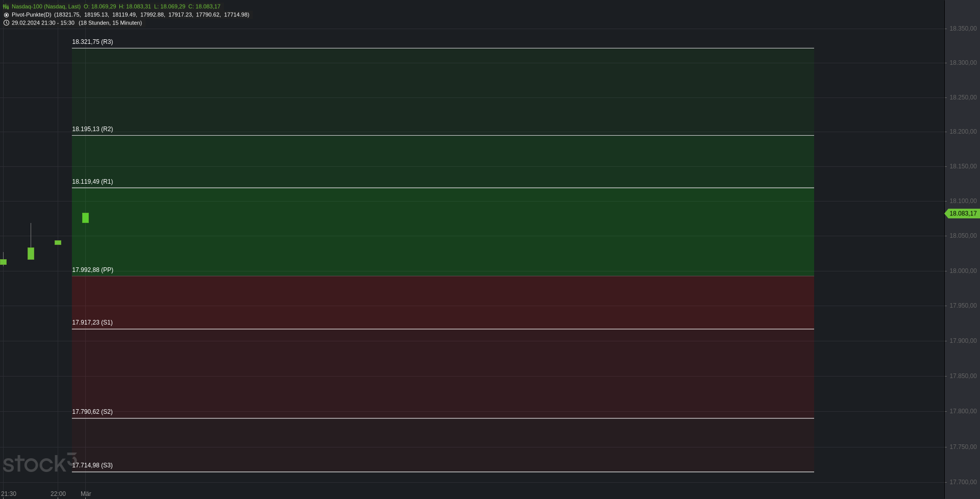This screenshot has height=499, width=980.
Task: Click the 29.02.2024 21:30 - 15:30 time range
Action: (x=43, y=23)
